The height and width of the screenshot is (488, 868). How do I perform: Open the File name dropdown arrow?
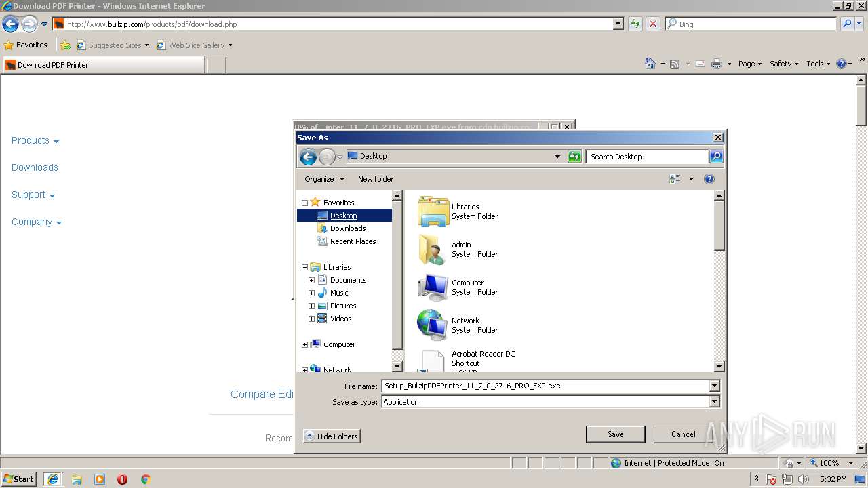[x=713, y=386]
